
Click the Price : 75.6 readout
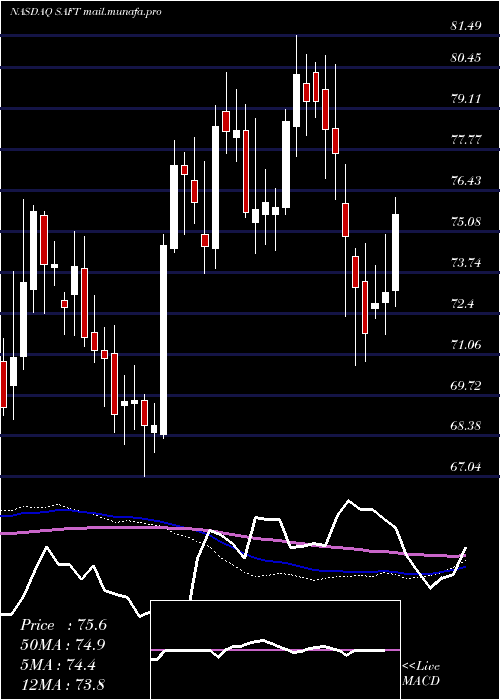coord(63,625)
